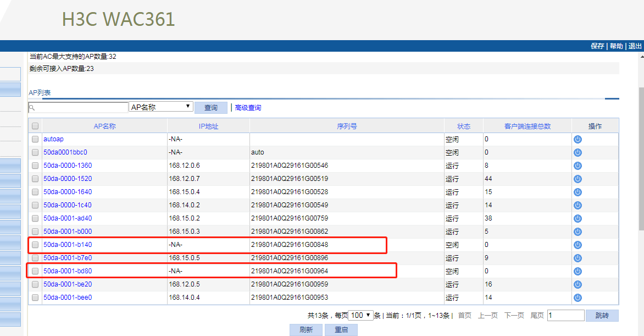Click reboot icon for 50da0001bbc0 row
This screenshot has height=336, width=644.
click(x=578, y=152)
